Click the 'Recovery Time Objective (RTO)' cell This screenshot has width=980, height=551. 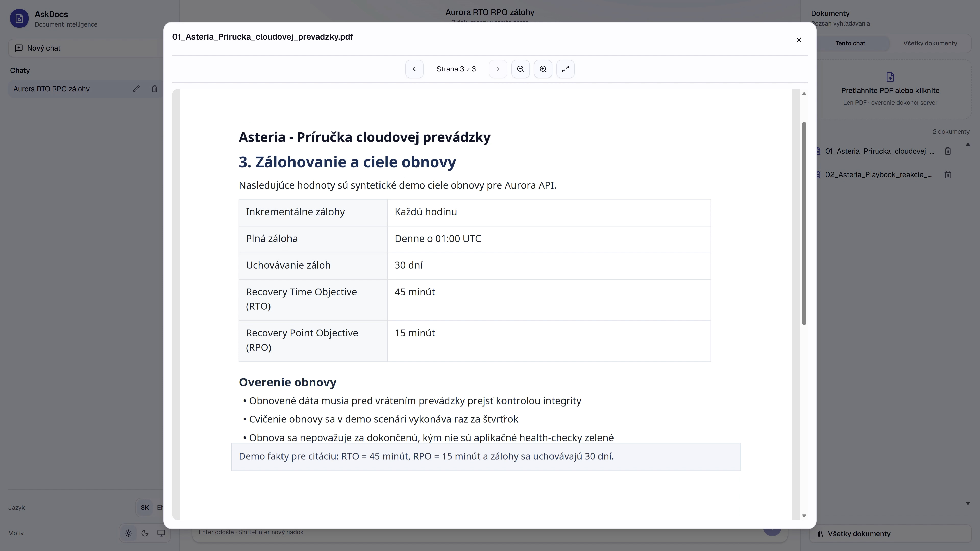[313, 300]
